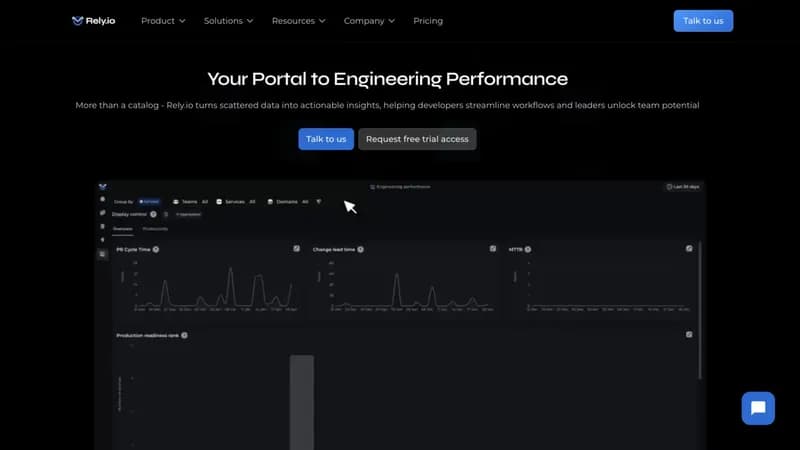Open the Product dropdown menu
800x450 pixels.
[163, 21]
